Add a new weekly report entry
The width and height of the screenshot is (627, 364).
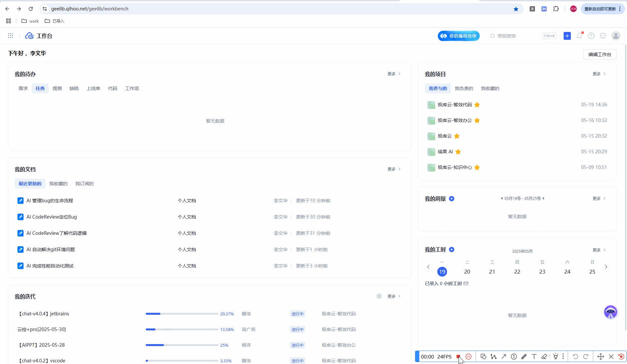[x=452, y=199]
